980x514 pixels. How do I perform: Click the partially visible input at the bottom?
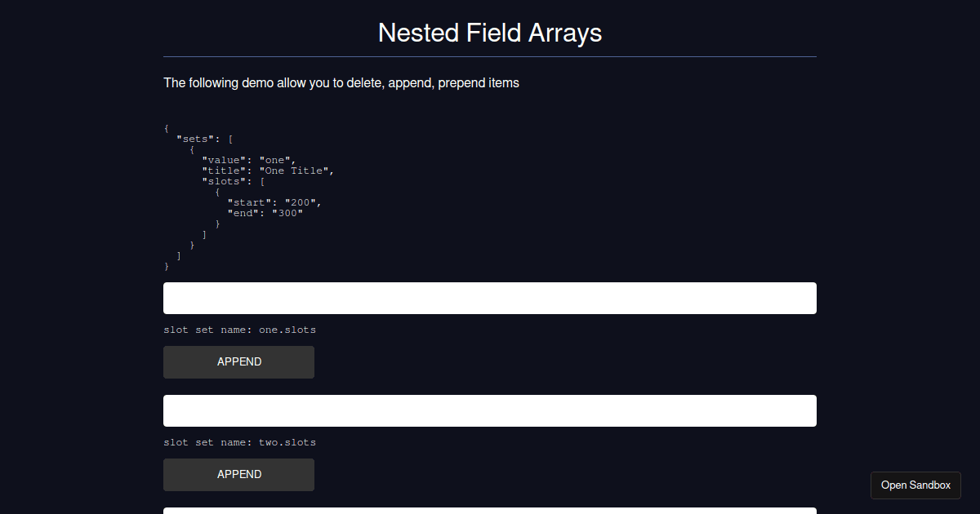[489, 511]
